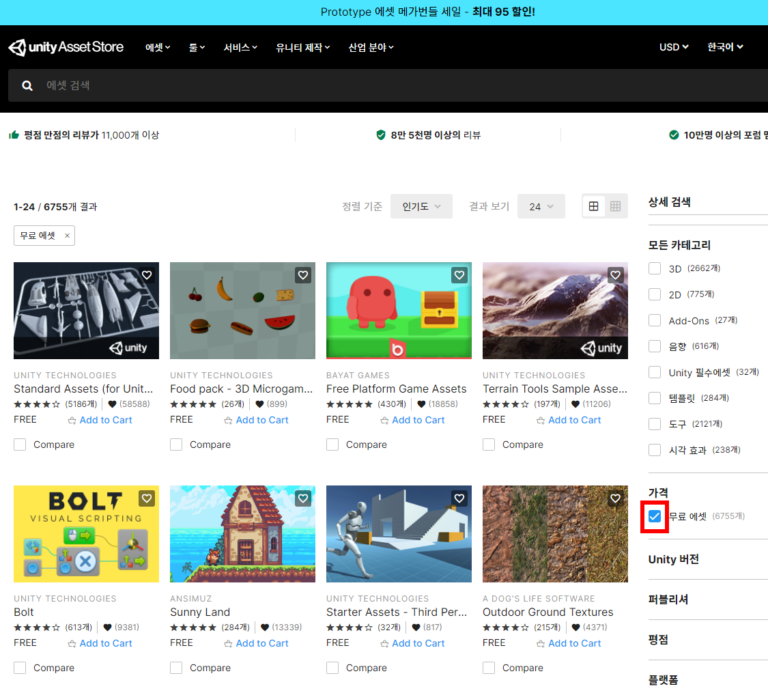Viewport: 768px width, 691px height.
Task: Click the thumbs-up review icon
Action: pos(14,135)
